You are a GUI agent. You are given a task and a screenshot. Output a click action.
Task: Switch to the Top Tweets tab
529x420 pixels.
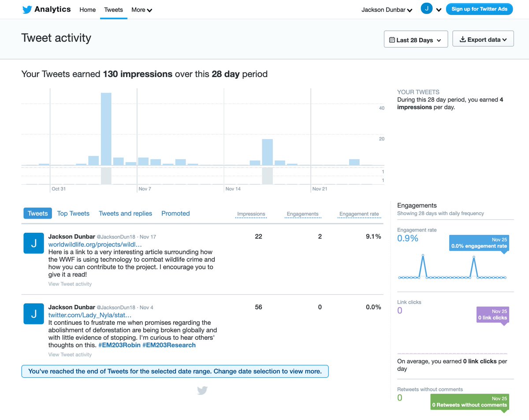73,213
